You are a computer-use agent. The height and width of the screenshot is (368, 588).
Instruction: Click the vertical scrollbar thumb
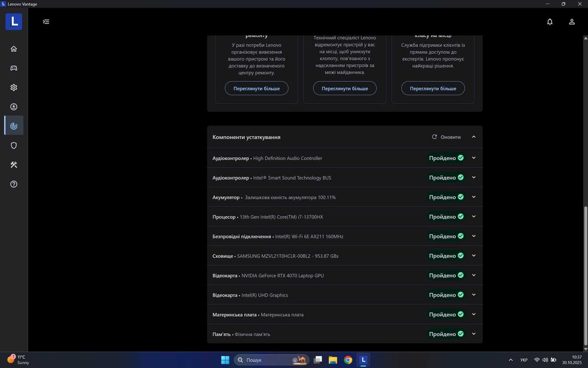586,276
